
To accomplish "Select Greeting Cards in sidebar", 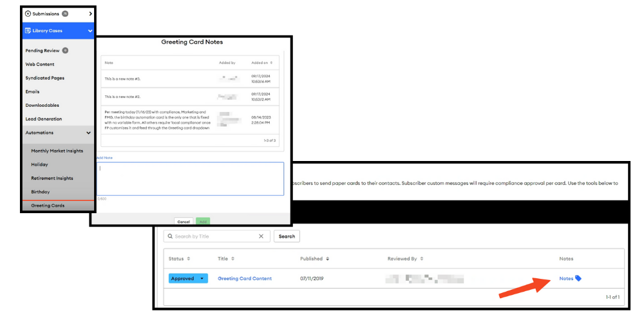I will coord(47,205).
